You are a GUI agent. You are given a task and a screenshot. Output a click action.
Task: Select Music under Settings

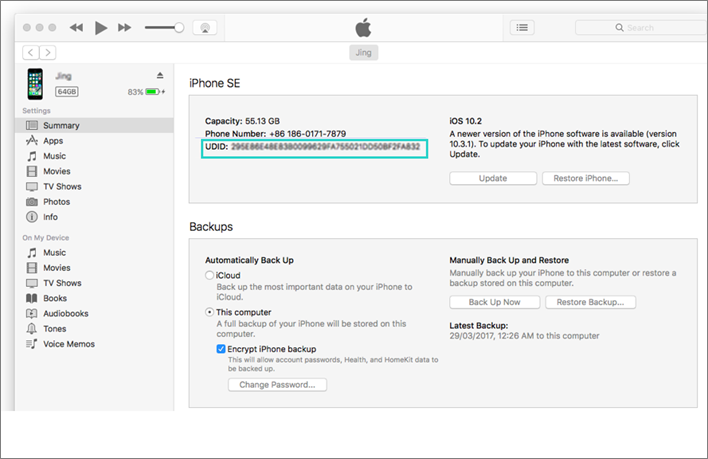(x=94, y=156)
